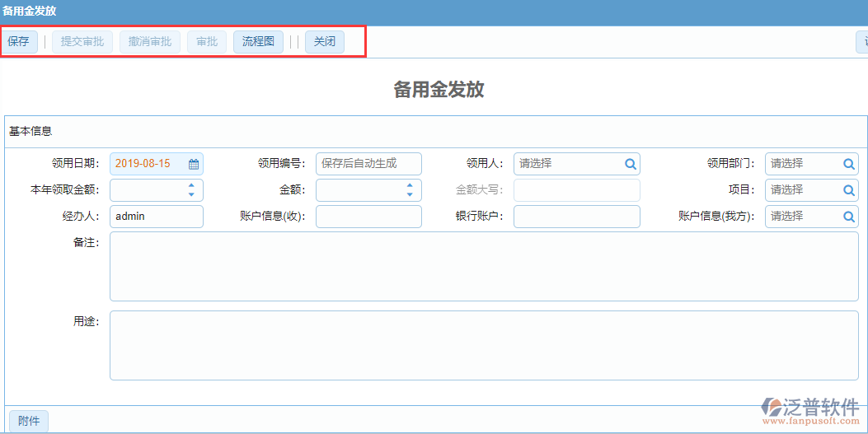Open the search lookup for 账户信息(我方)
This screenshot has height=434, width=868.
(848, 217)
